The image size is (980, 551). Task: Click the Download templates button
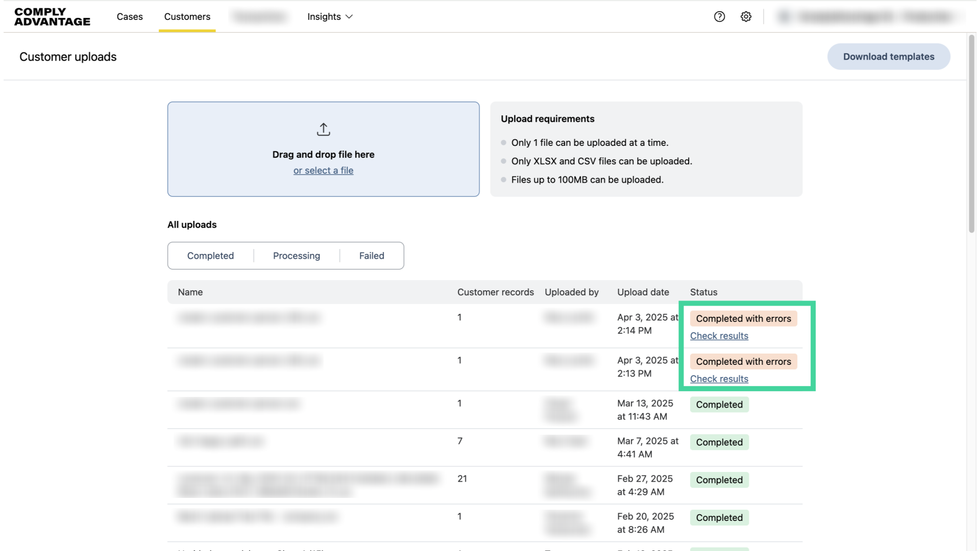(888, 57)
